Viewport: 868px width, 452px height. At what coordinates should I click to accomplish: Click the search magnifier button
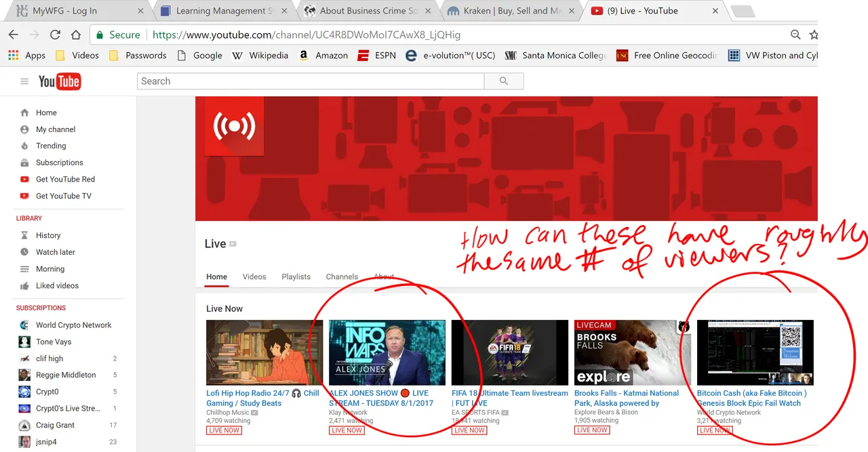coord(503,81)
